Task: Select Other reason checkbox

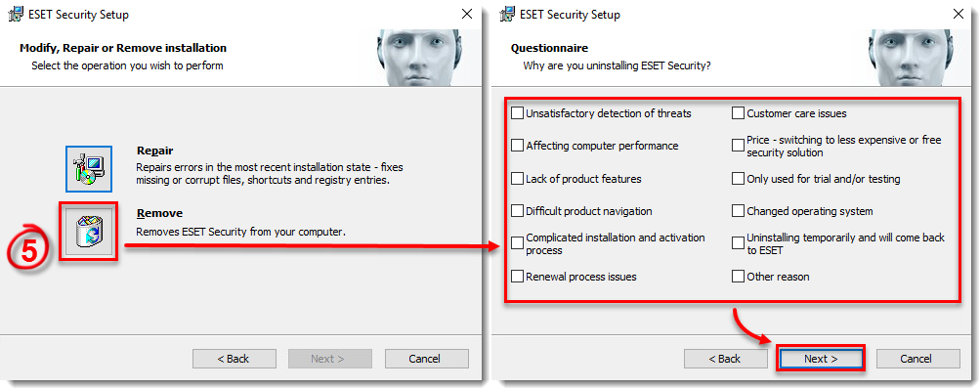Action: (738, 276)
